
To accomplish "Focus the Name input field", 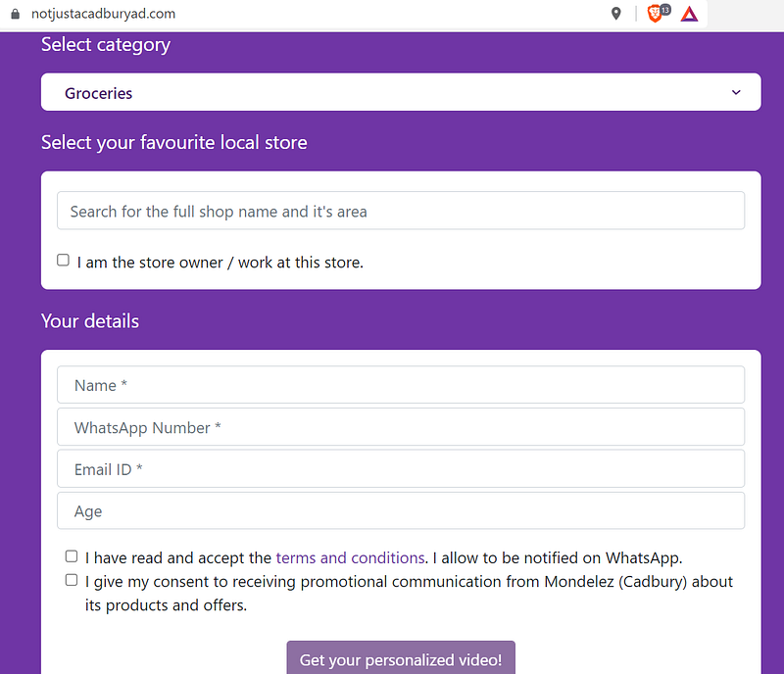I will coord(400,385).
